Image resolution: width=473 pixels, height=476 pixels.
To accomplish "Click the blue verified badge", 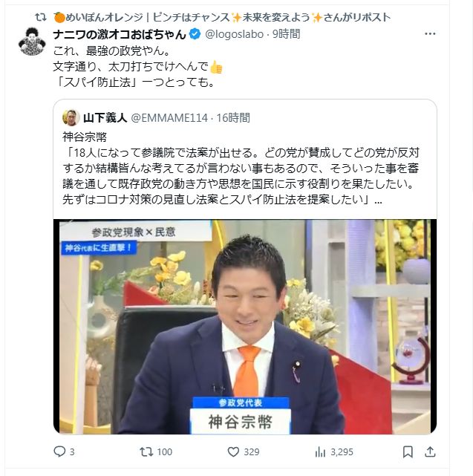I will [195, 34].
